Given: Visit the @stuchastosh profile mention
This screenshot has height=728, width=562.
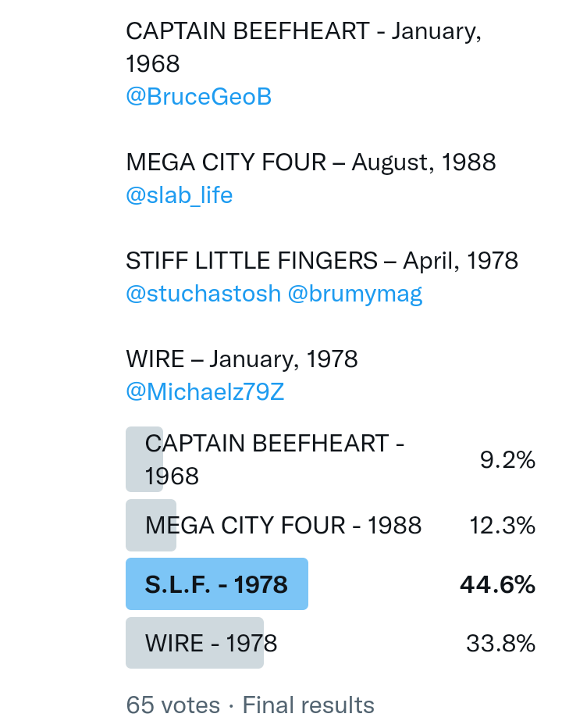Looking at the screenshot, I should (203, 294).
